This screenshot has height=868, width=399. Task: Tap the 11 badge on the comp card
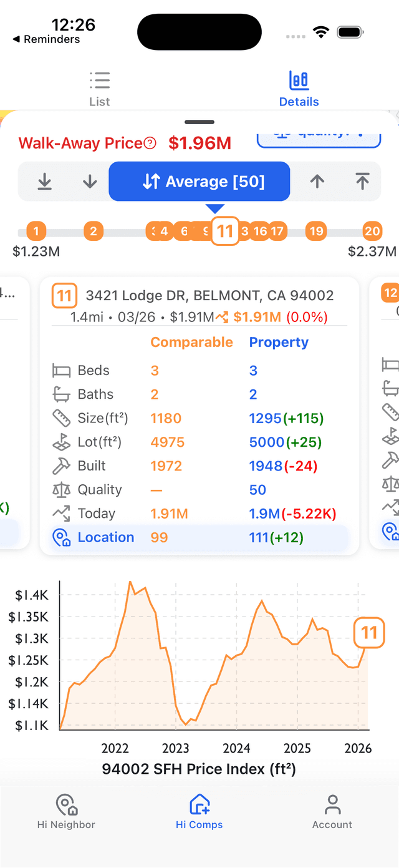pos(64,296)
